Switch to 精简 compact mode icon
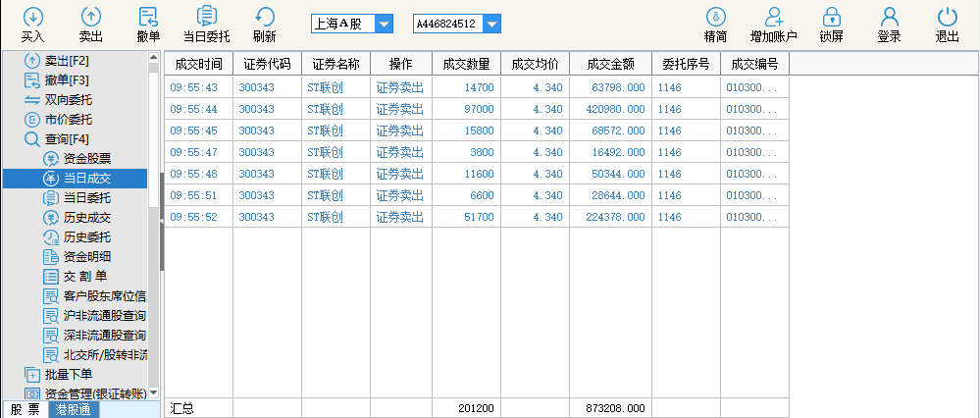This screenshot has width=980, height=418. [x=715, y=25]
